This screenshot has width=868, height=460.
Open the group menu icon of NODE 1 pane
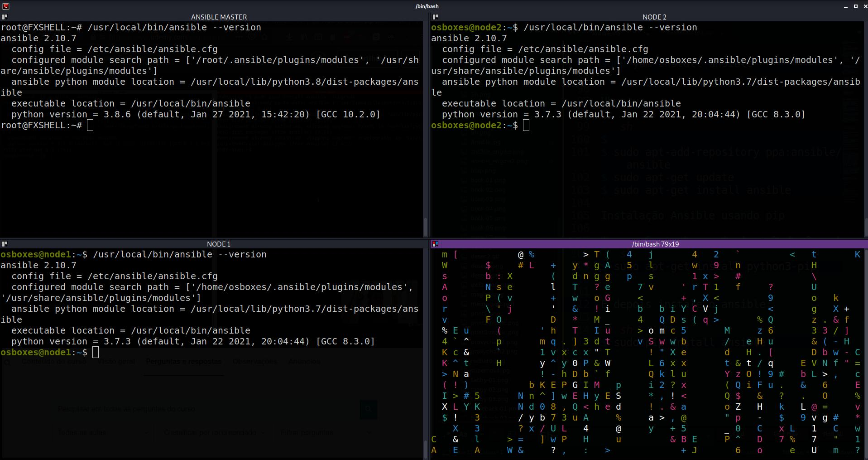[5, 244]
